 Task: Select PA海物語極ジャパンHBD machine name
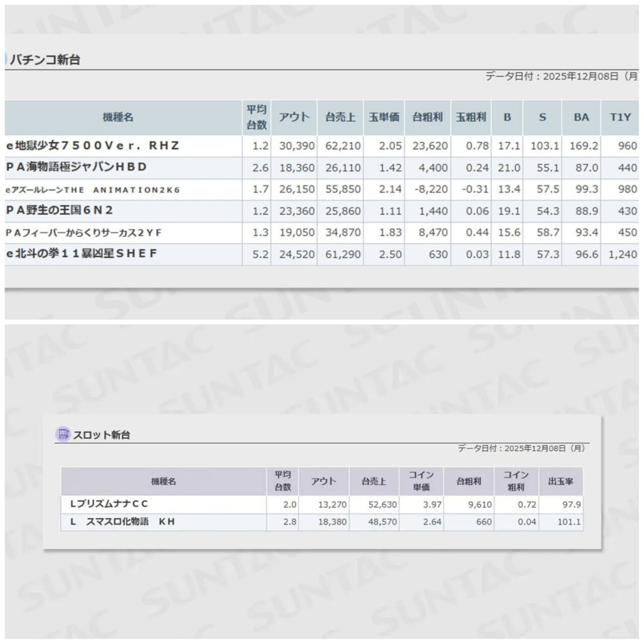[76, 167]
